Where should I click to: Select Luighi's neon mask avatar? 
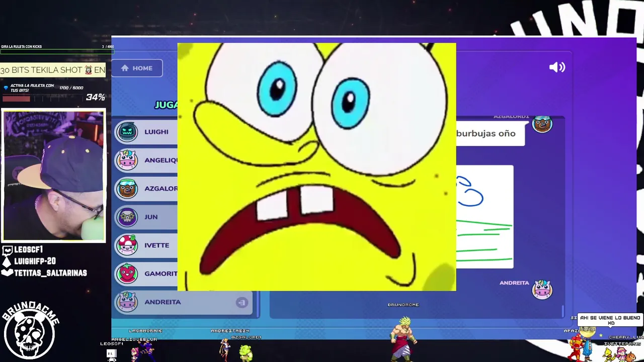pos(127,132)
